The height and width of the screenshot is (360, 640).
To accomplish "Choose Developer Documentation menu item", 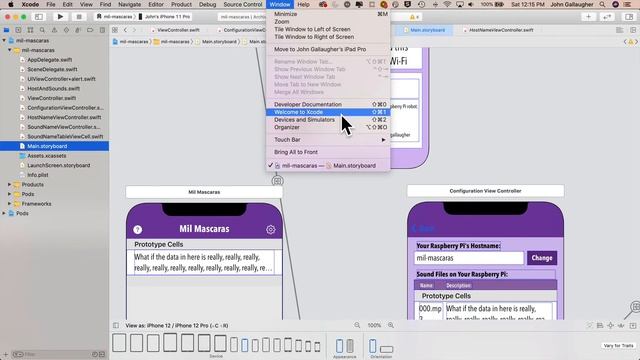I will [328, 104].
